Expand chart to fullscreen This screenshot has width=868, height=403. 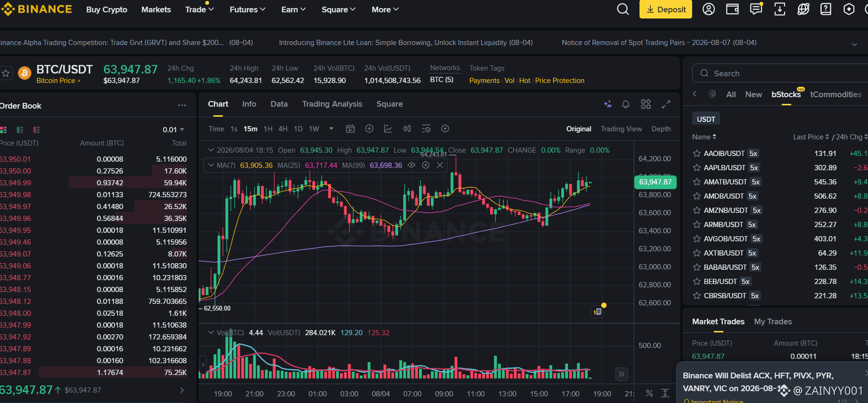click(x=666, y=104)
